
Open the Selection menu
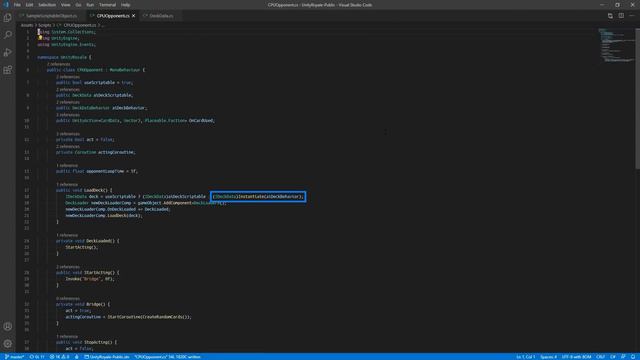[47, 5]
